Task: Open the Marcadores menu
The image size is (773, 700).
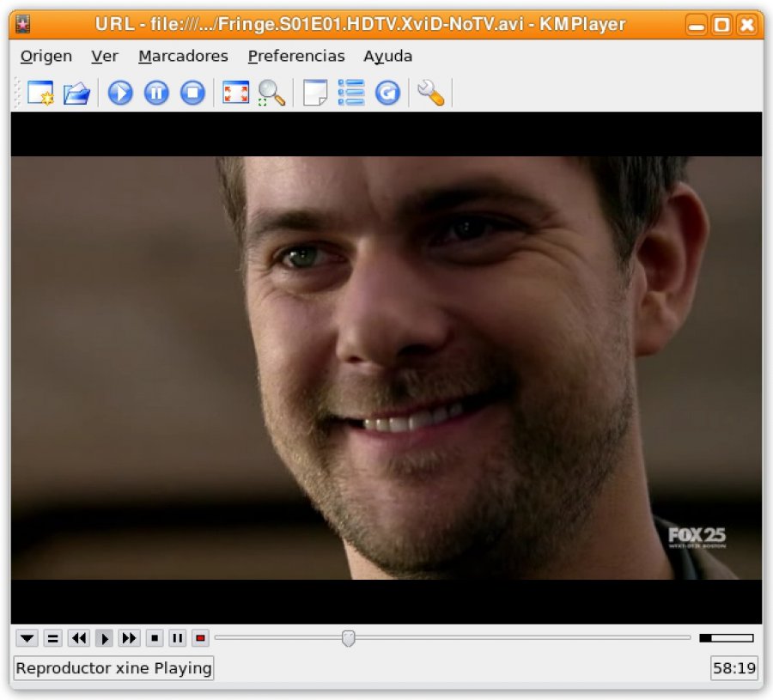Action: tap(183, 56)
